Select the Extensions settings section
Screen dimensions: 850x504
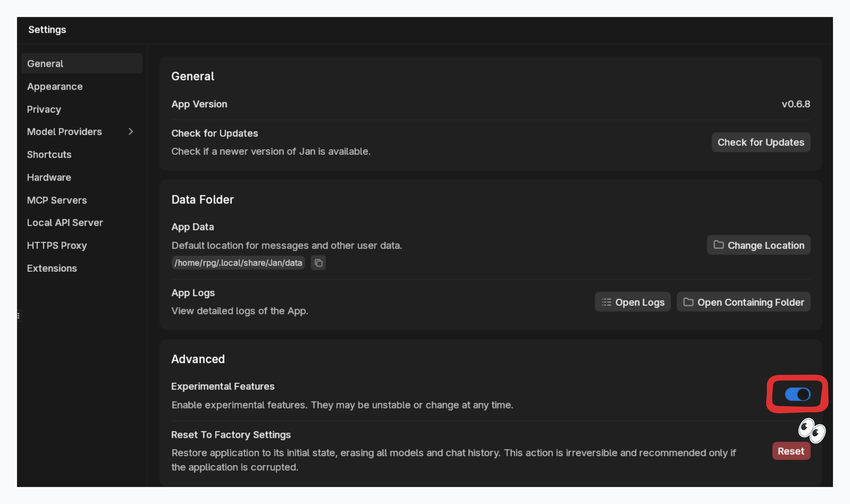click(x=52, y=268)
